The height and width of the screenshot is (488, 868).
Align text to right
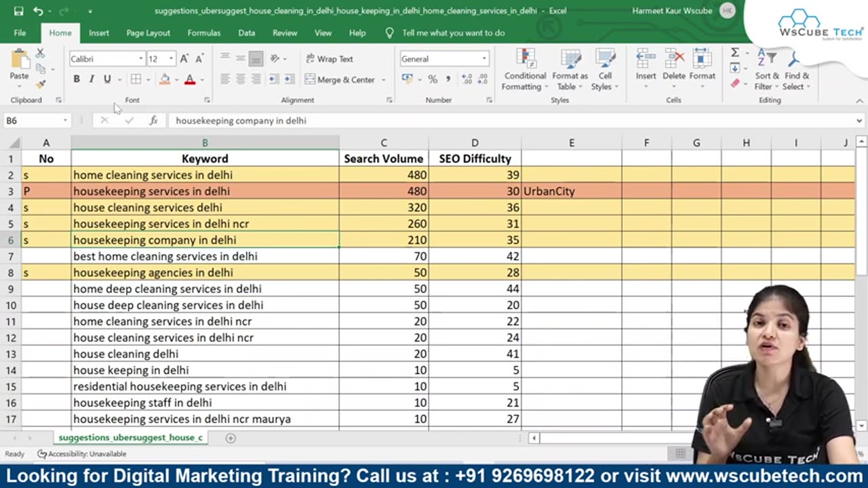click(x=255, y=79)
